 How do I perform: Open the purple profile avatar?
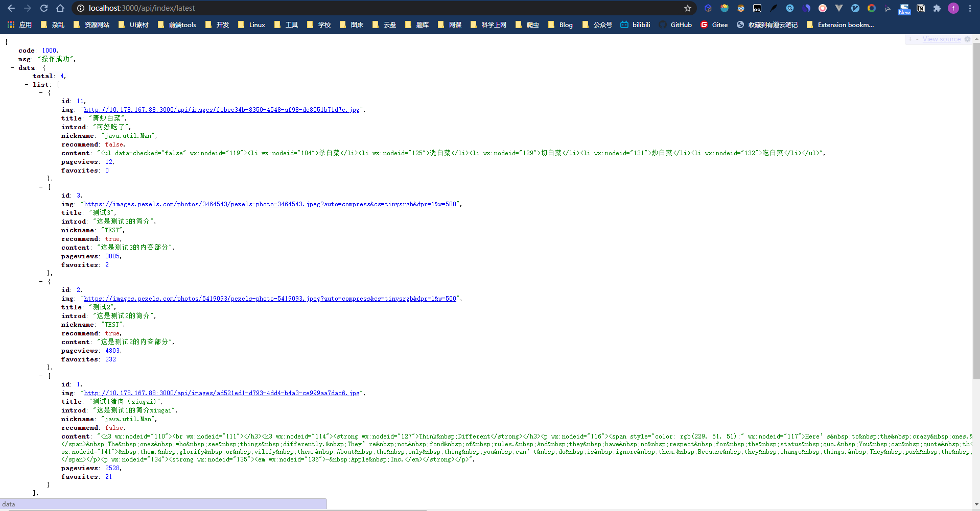coord(953,8)
